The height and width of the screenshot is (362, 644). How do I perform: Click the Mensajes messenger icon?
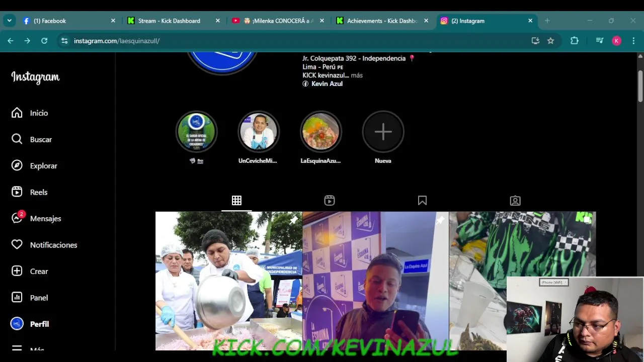[x=17, y=219]
